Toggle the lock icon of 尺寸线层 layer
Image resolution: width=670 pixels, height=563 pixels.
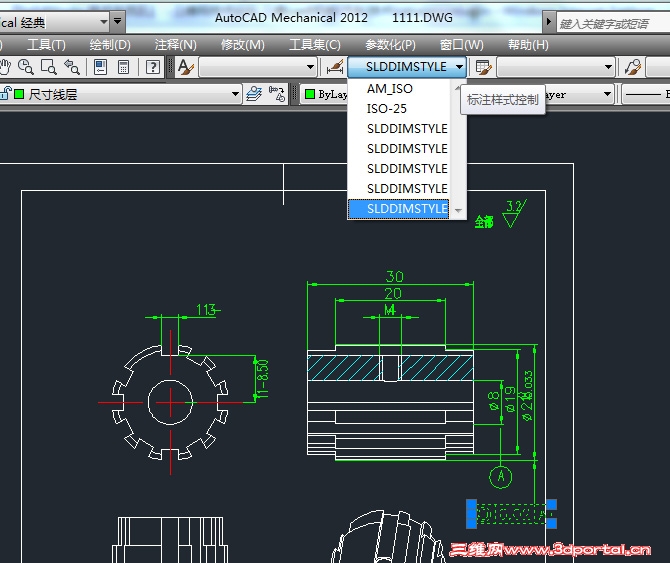[6, 93]
